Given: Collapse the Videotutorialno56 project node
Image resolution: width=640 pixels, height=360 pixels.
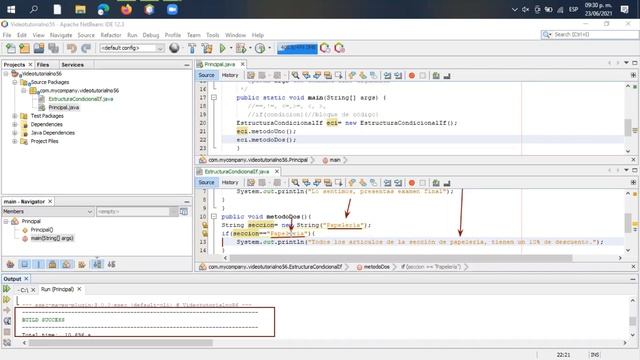Looking at the screenshot, I should pos(6,74).
